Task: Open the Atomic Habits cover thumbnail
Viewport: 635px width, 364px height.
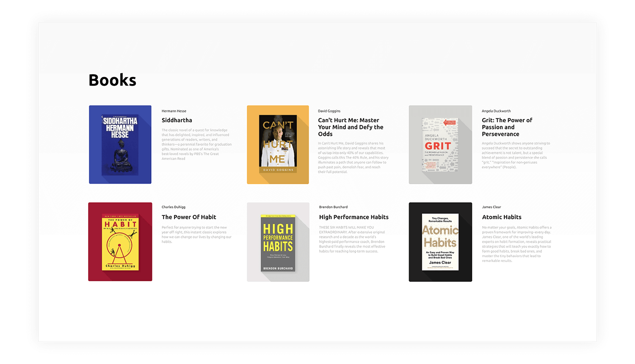Action: tap(440, 242)
